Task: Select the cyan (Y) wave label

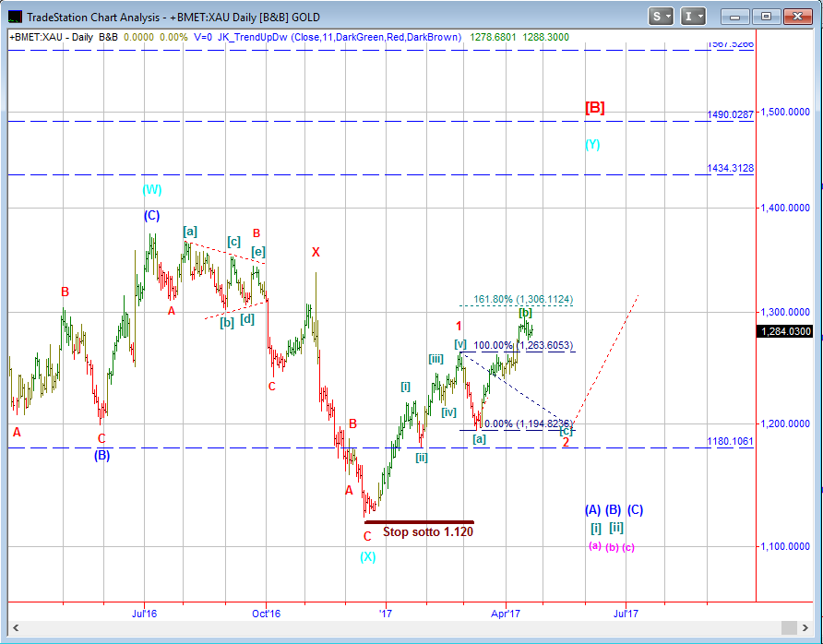Action: 592,144
